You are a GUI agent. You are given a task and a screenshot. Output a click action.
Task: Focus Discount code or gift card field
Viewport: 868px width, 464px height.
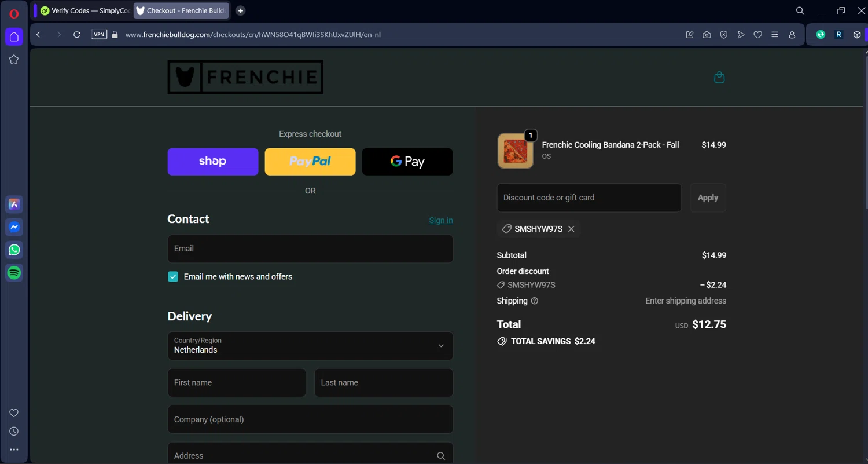(589, 198)
